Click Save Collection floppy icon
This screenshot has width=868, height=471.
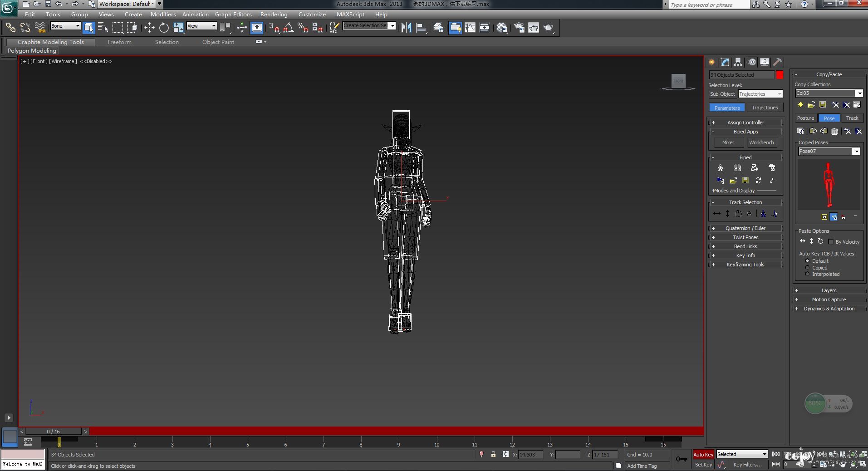coord(822,105)
